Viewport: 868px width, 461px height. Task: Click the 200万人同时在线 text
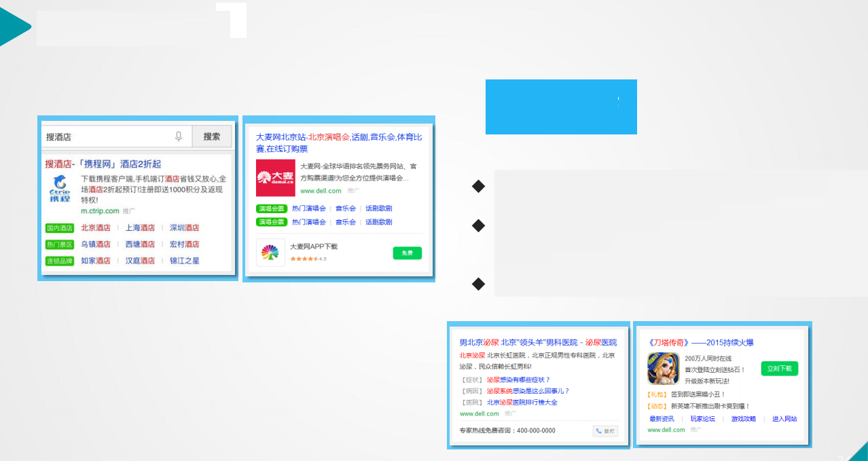coord(709,358)
